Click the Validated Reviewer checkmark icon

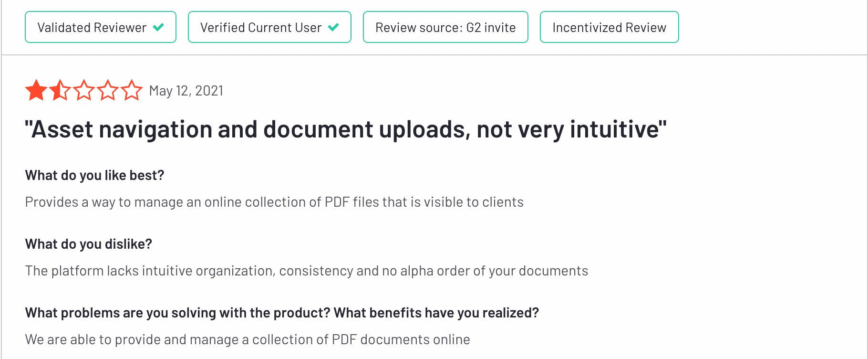pyautogui.click(x=158, y=27)
